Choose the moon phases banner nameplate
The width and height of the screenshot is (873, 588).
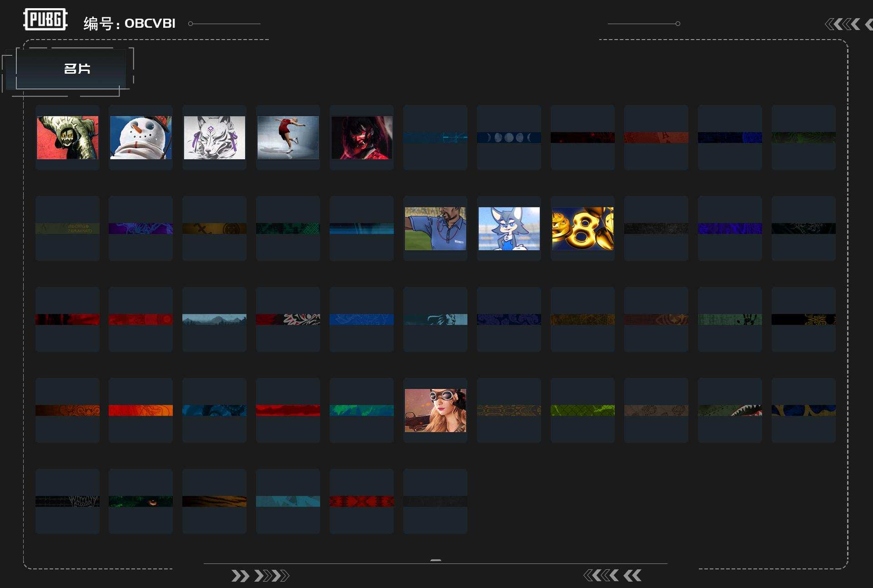point(509,137)
